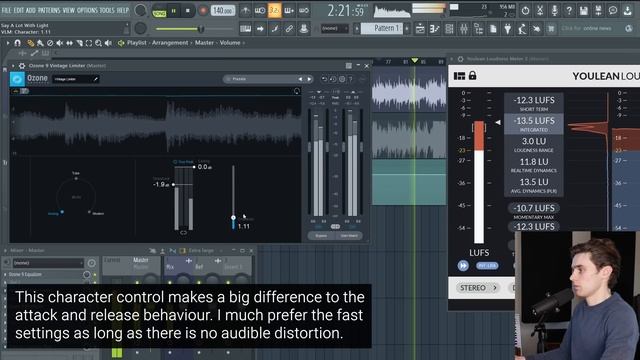Screen dimensions: 640x360
Task: Toggle loop recording icon
Action: [x=304, y=11]
